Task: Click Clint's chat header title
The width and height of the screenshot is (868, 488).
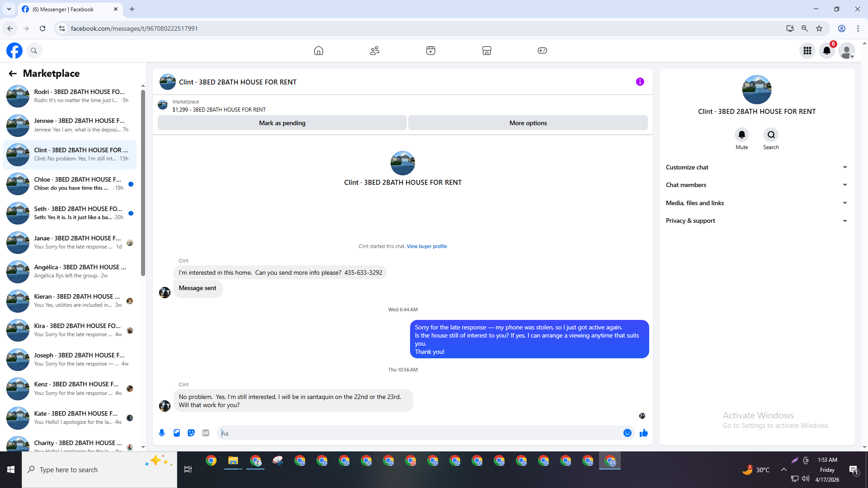Action: [x=238, y=82]
